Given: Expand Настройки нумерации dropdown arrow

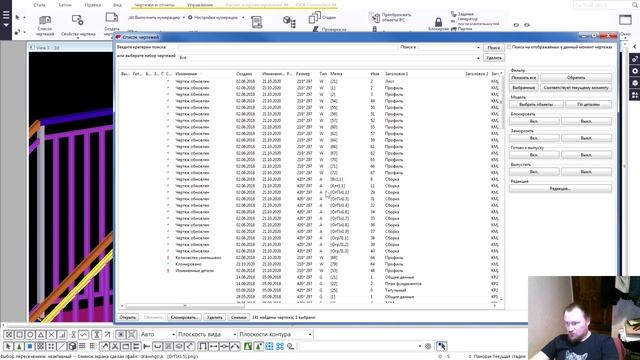Looking at the screenshot, I should pyautogui.click(x=243, y=18).
